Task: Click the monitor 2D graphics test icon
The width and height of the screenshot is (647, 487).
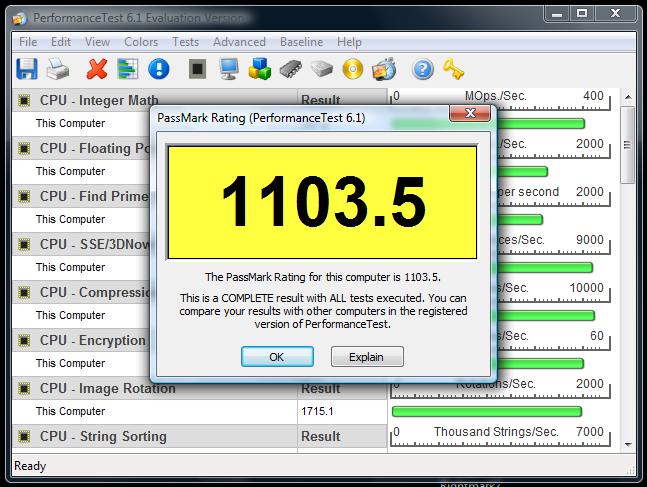Action: pyautogui.click(x=229, y=69)
